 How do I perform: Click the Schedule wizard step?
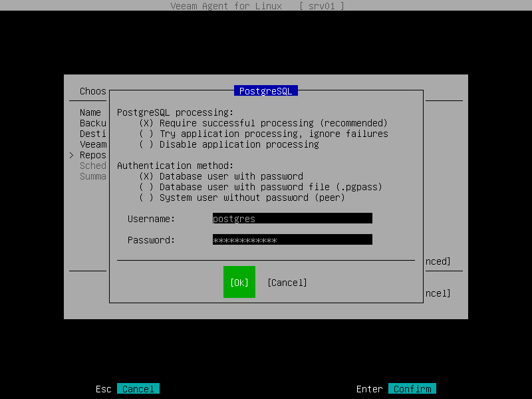pos(92,166)
